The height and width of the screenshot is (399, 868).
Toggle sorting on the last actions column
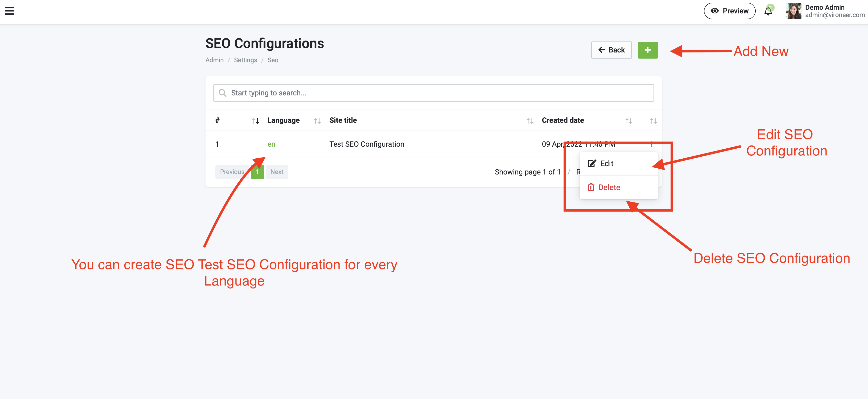pos(653,121)
